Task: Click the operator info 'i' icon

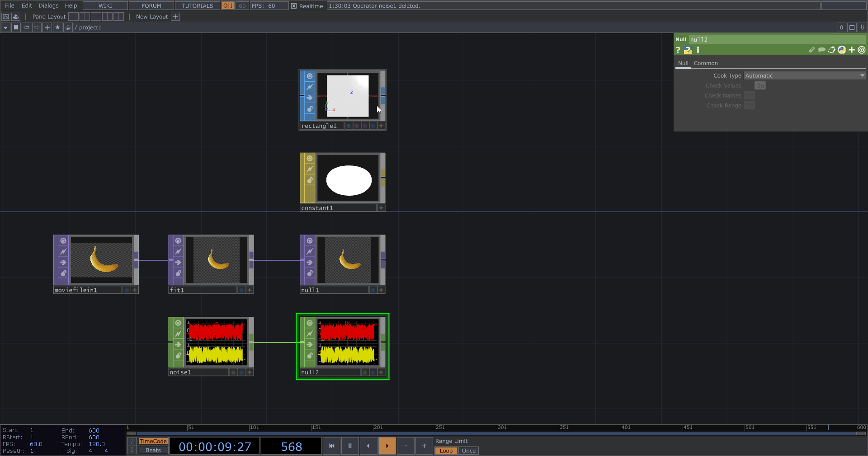Action: coord(698,50)
